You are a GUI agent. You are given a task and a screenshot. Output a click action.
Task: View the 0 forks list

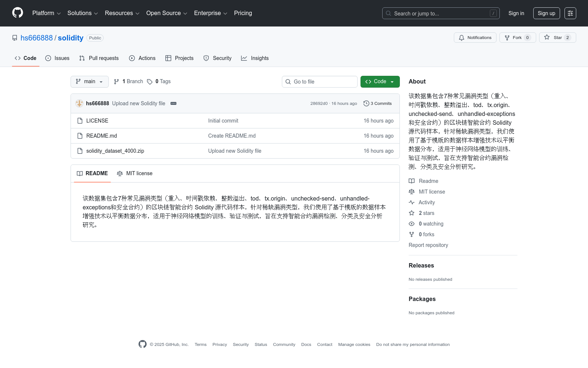click(x=422, y=234)
